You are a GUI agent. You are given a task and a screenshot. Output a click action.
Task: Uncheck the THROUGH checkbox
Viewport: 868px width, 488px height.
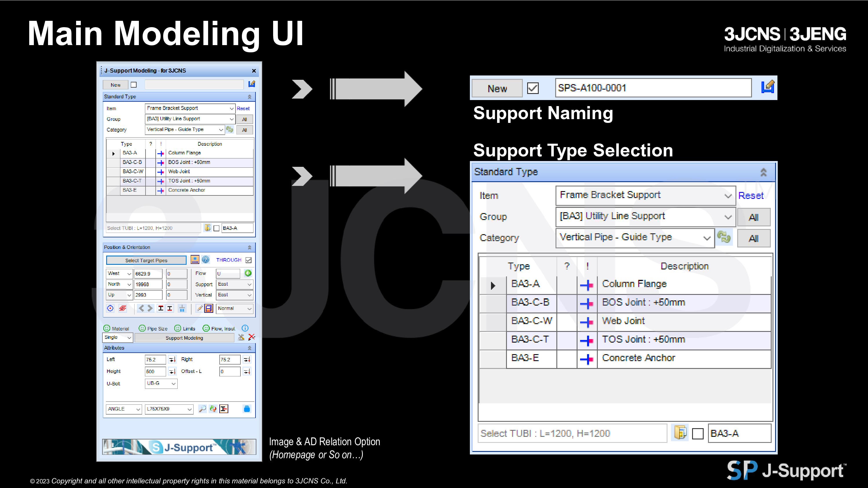[249, 260]
